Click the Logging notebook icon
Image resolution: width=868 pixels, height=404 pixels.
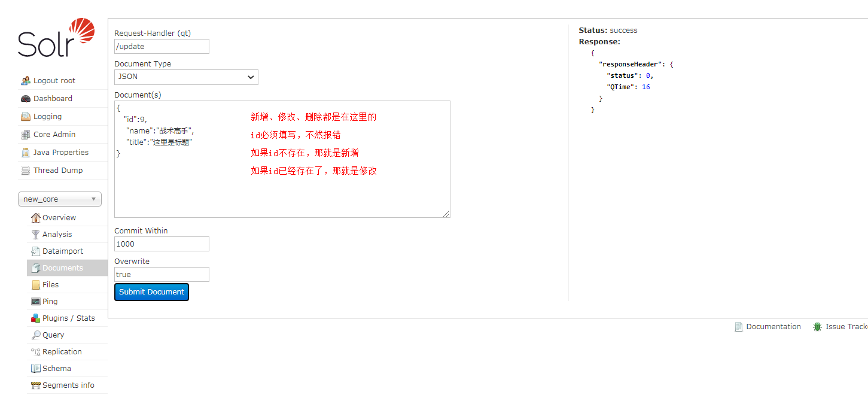[x=26, y=117]
